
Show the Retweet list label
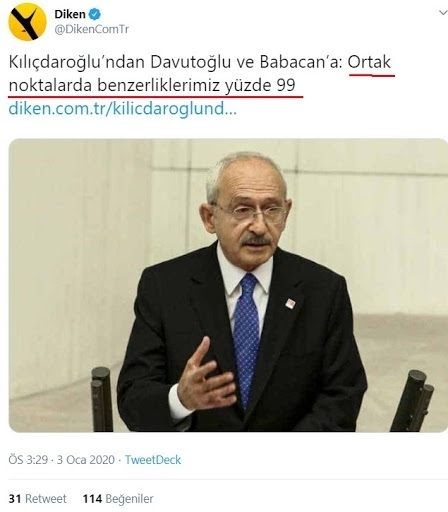coord(46,499)
